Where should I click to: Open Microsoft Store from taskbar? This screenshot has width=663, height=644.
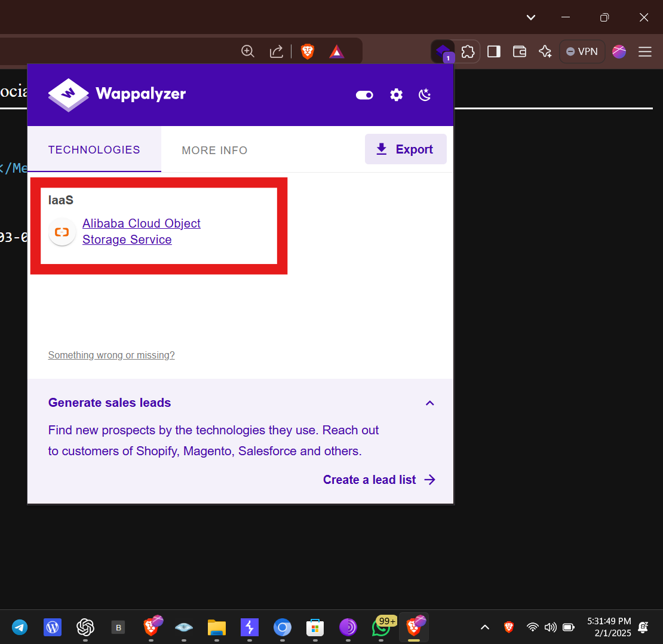[x=315, y=627]
